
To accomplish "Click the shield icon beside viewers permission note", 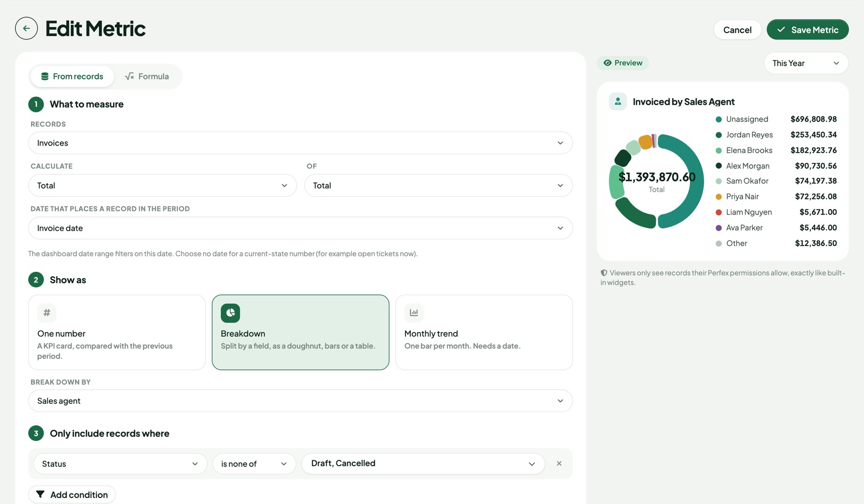I will pyautogui.click(x=604, y=273).
